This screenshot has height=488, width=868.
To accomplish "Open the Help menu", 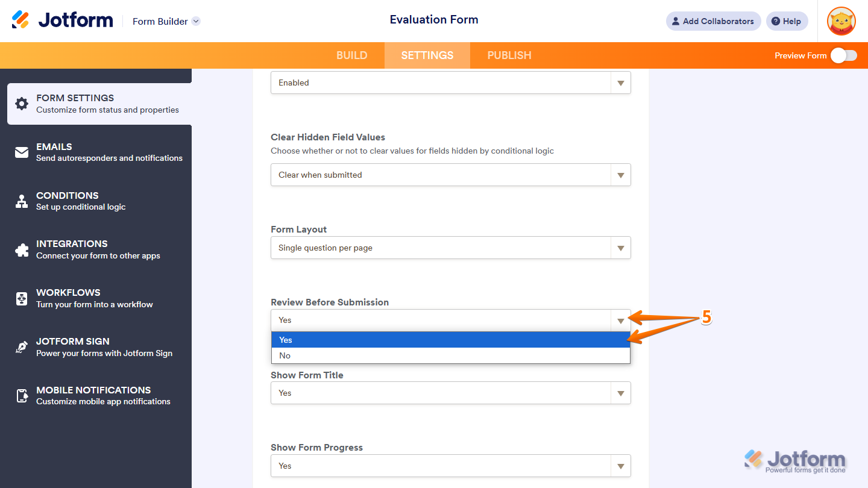I will coord(787,20).
